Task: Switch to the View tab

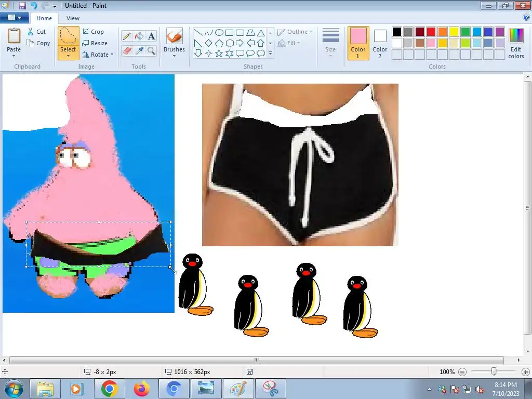Action: click(73, 18)
